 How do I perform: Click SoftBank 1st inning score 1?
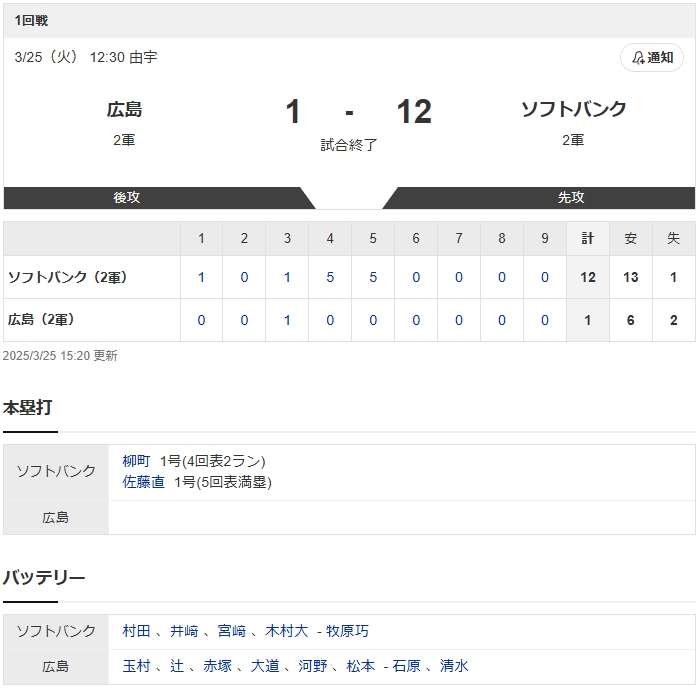[x=201, y=277]
